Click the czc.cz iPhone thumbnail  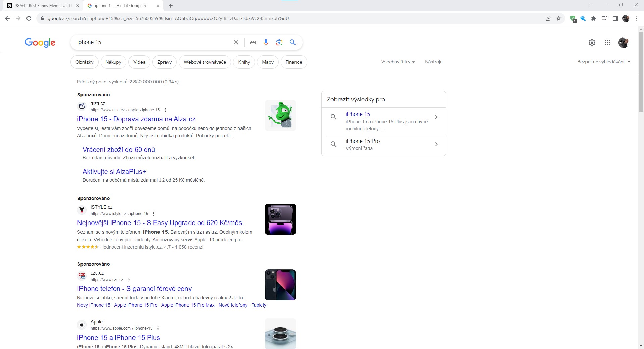click(x=280, y=285)
